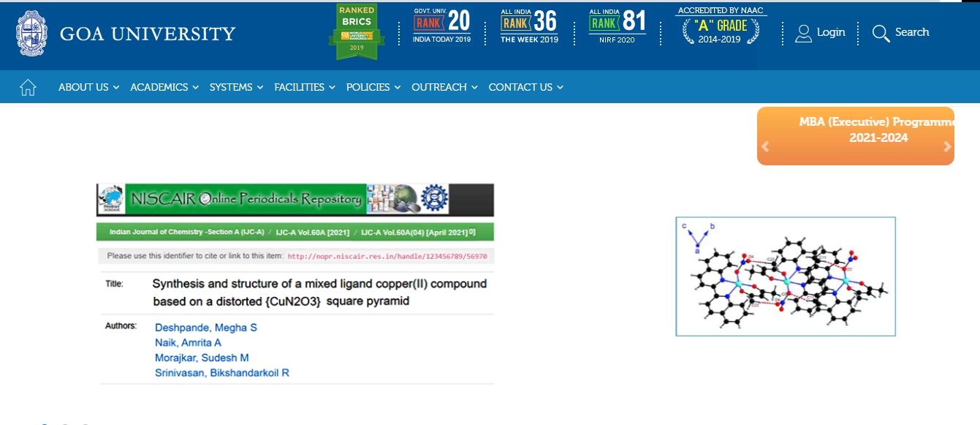The height and width of the screenshot is (425, 980).
Task: Click the Login user icon
Action: pos(804,33)
